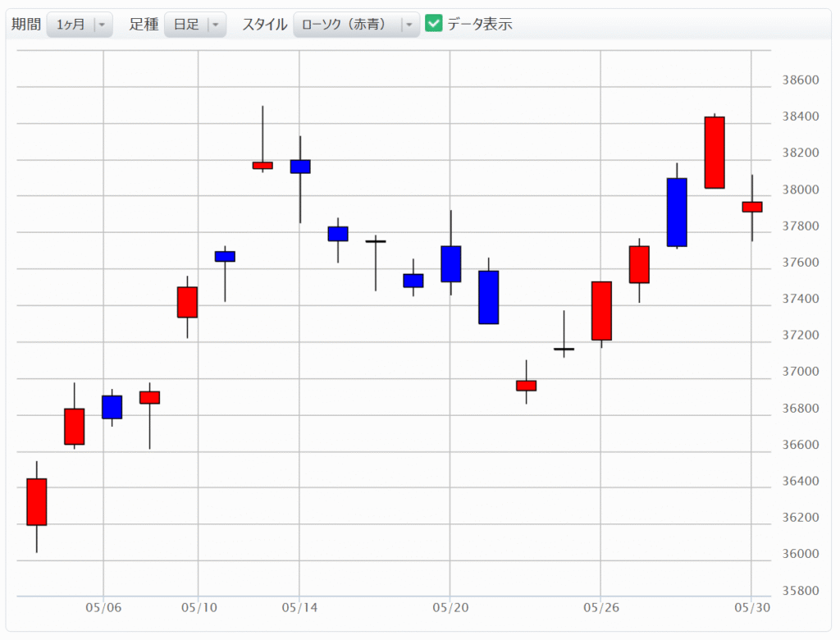Click the 36200 price axis label
This screenshot has height=640, width=840.
tap(801, 518)
